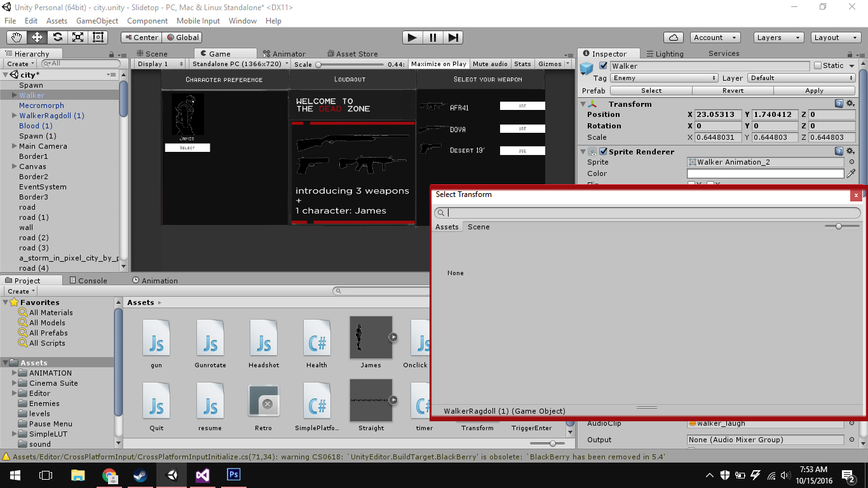Image resolution: width=868 pixels, height=488 pixels.
Task: Open Chrome from the taskbar
Action: [109, 475]
